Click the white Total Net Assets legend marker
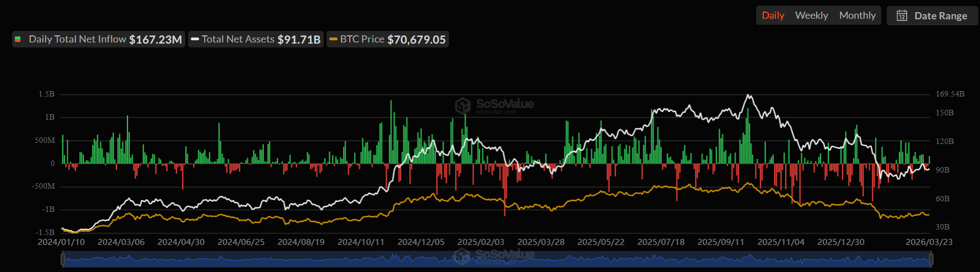Viewport: 980px width, 272px height. point(195,39)
